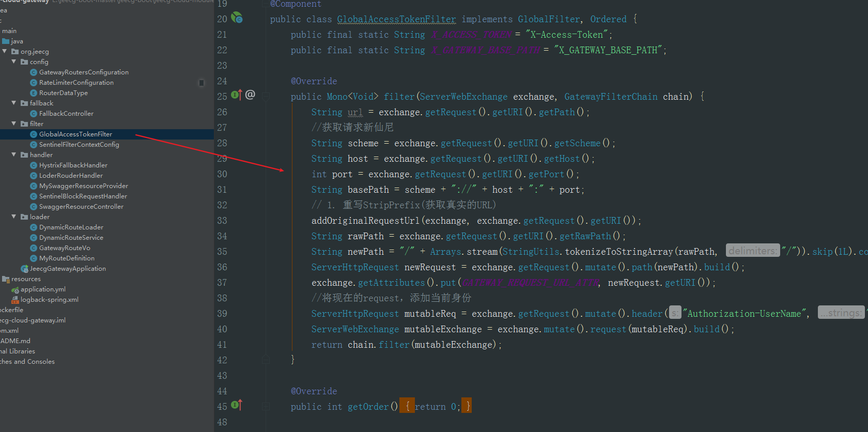868x432 pixels.
Task: Collapse the filter package
Action: (14, 124)
